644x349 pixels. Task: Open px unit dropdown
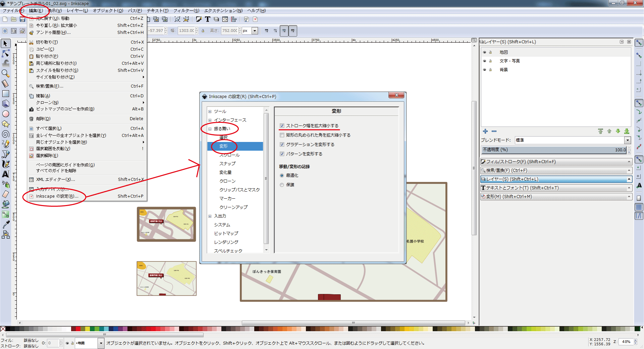[x=255, y=31]
